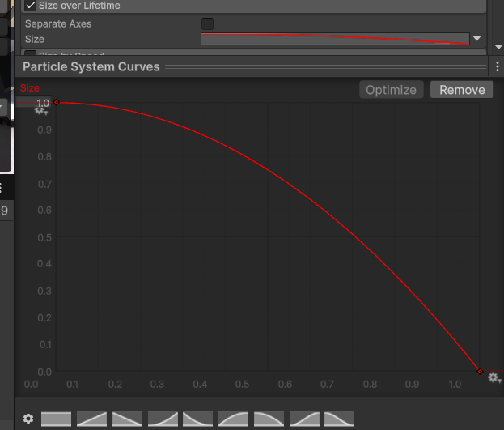Image resolution: width=504 pixels, height=430 pixels.
Task: Apply the linear ascending curve preset
Action: pos(91,419)
